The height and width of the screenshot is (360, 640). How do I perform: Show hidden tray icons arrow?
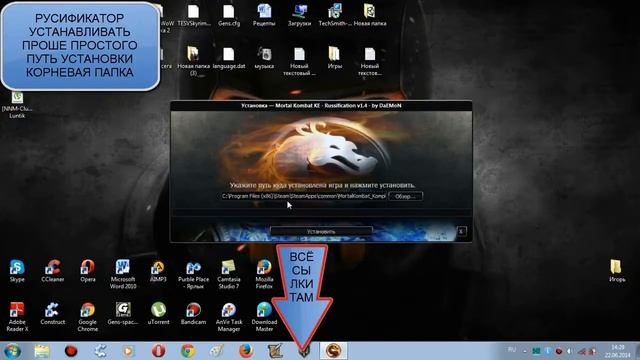point(525,351)
